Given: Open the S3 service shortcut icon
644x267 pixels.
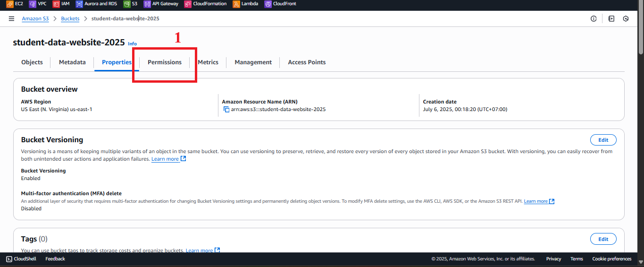Looking at the screenshot, I should 127,4.
